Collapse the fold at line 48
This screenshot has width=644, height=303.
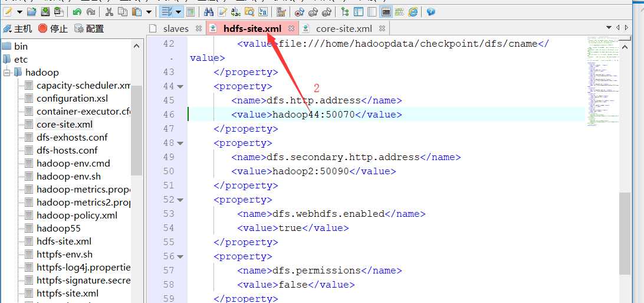(x=180, y=144)
